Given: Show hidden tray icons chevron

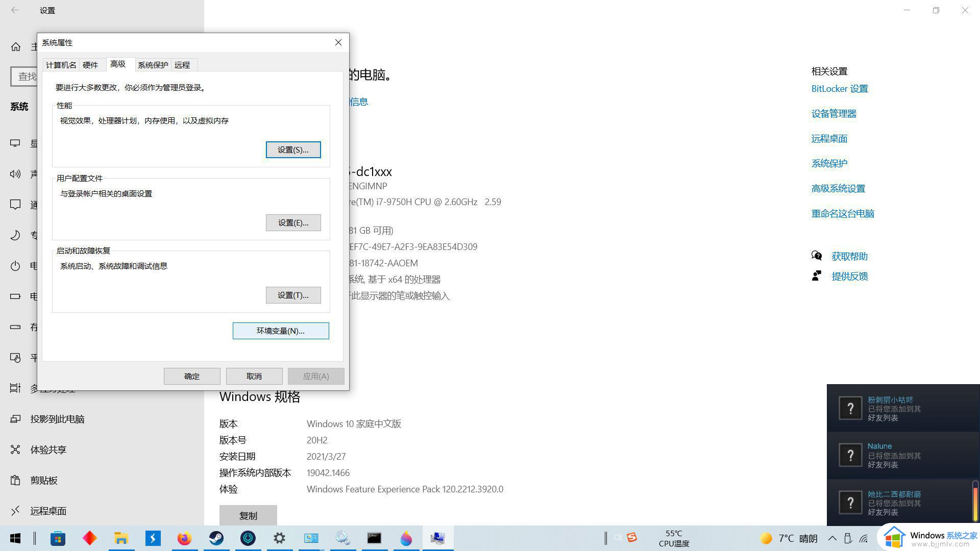Looking at the screenshot, I should tap(832, 539).
